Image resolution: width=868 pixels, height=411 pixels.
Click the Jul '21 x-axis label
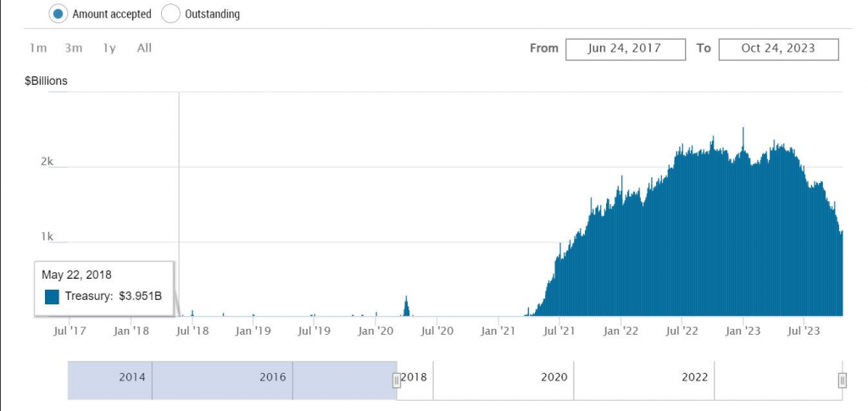click(559, 330)
